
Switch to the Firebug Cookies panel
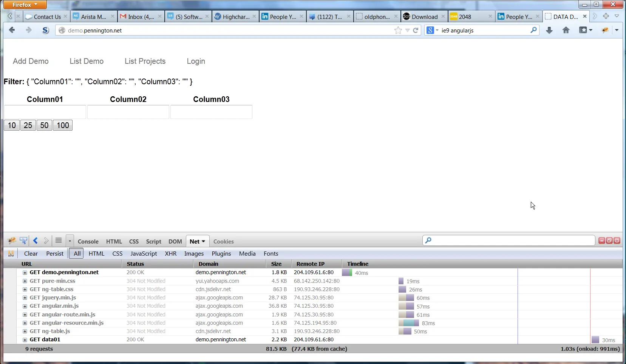(224, 242)
